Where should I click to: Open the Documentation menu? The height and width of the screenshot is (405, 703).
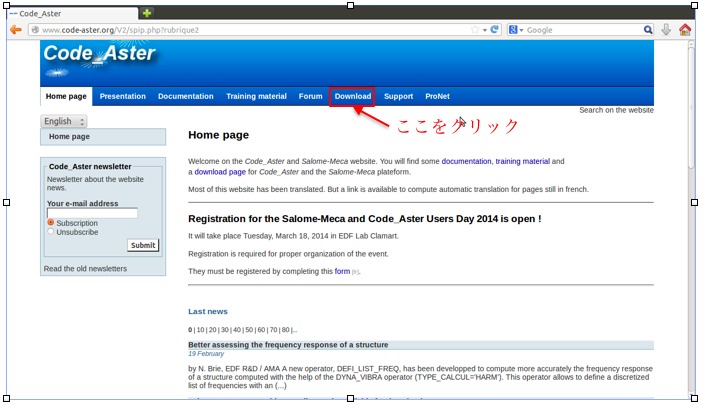[186, 96]
